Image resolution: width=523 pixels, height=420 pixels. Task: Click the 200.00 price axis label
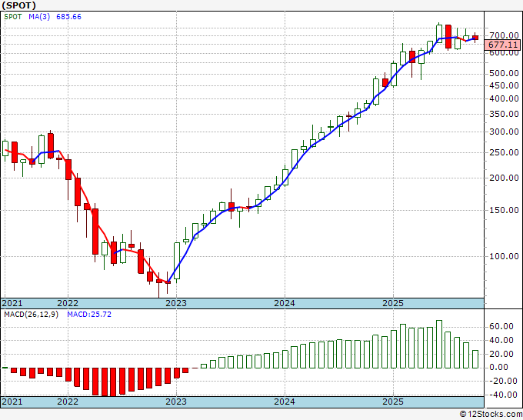[x=504, y=178]
